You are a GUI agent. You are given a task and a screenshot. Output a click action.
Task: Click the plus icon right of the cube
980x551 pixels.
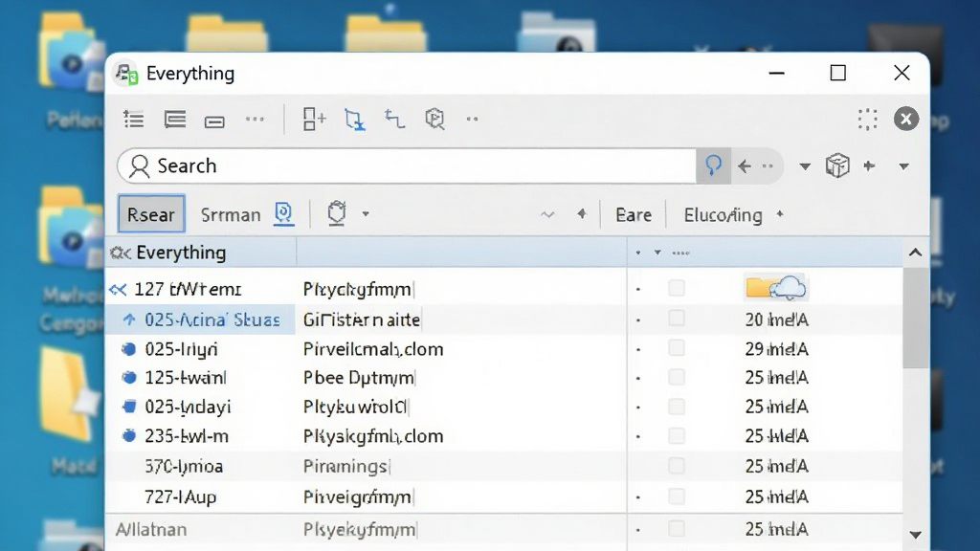(869, 165)
